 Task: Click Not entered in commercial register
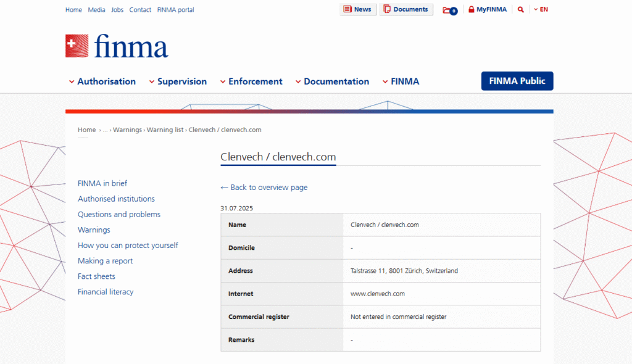click(398, 317)
